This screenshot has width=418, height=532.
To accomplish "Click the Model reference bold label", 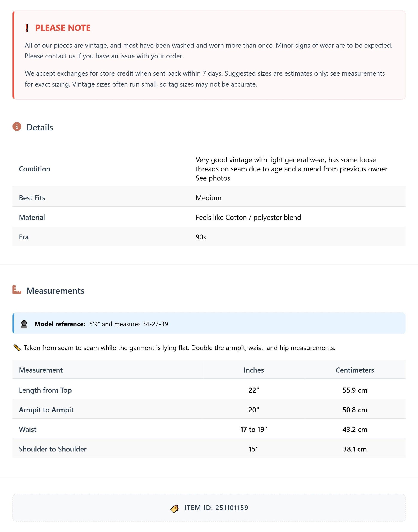I will pyautogui.click(x=60, y=324).
